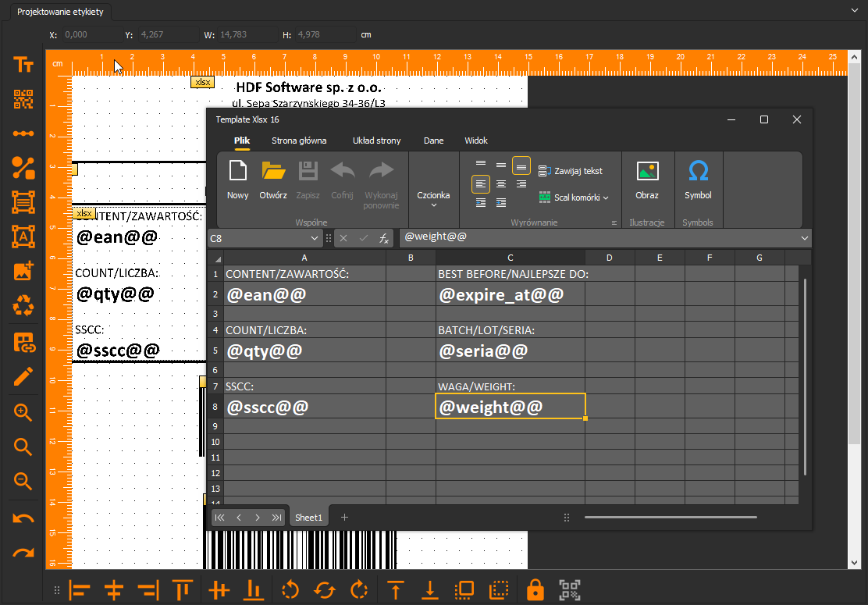This screenshot has width=868, height=605.
Task: Click the bring to front arrow icon
Action: pos(395,589)
